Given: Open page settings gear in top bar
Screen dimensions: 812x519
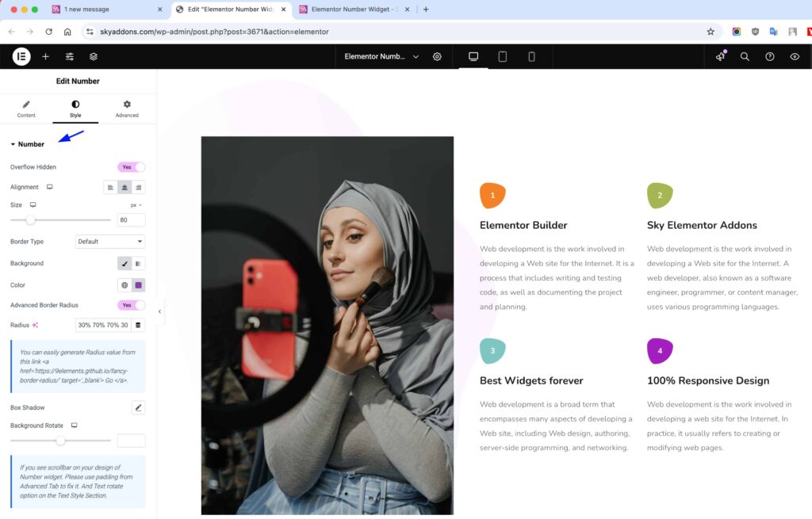Looking at the screenshot, I should pos(437,56).
